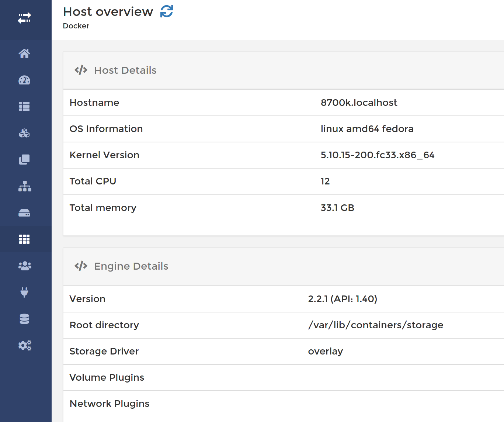Viewport: 504px width, 422px height.
Task: Select kernel value 5.10.15-200.fc33.x86_64
Action: (378, 155)
